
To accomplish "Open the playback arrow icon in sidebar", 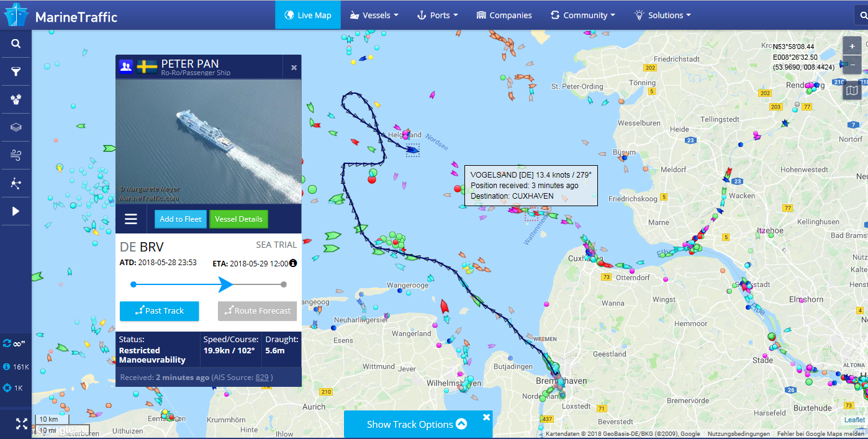I will point(16,211).
